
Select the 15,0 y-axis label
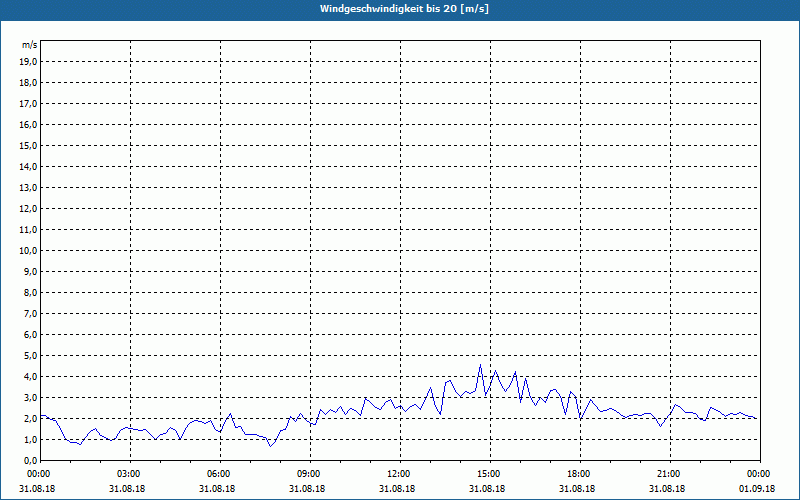click(x=28, y=145)
